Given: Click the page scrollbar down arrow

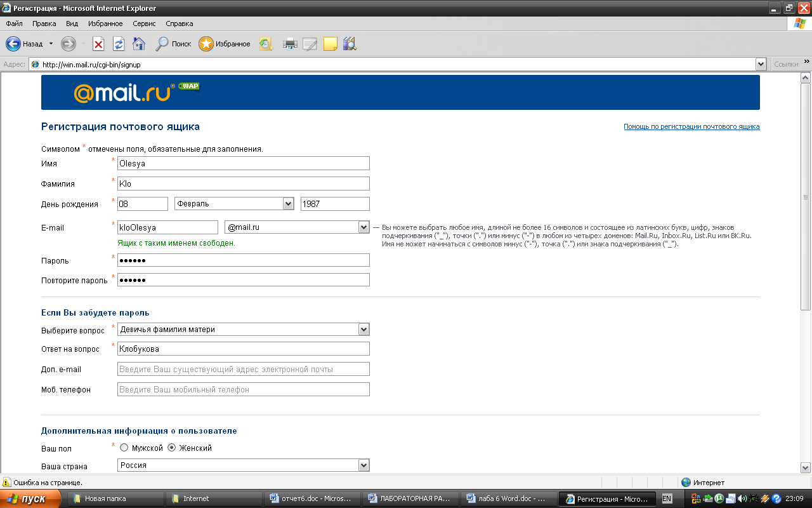Looking at the screenshot, I should pyautogui.click(x=806, y=468).
